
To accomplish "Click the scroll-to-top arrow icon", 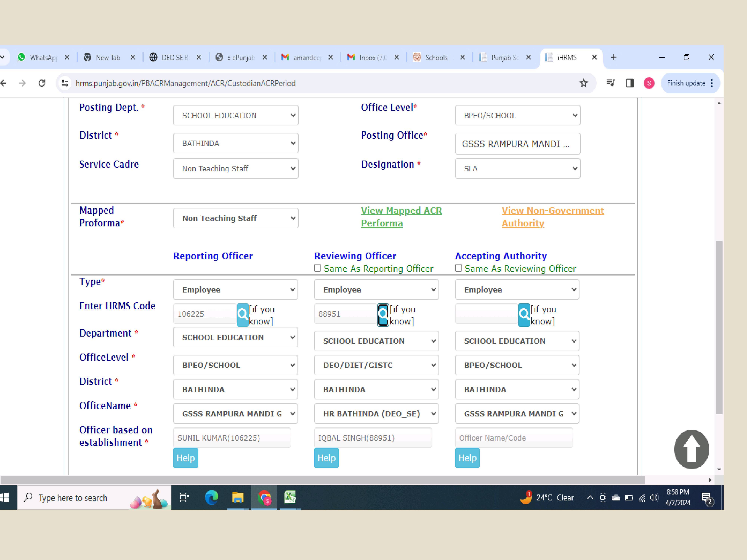I will point(691,449).
